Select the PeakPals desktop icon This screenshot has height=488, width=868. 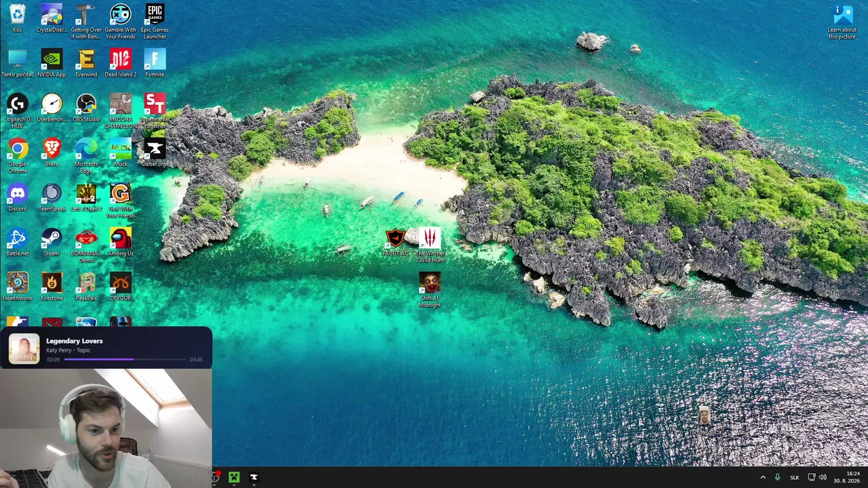(86, 287)
